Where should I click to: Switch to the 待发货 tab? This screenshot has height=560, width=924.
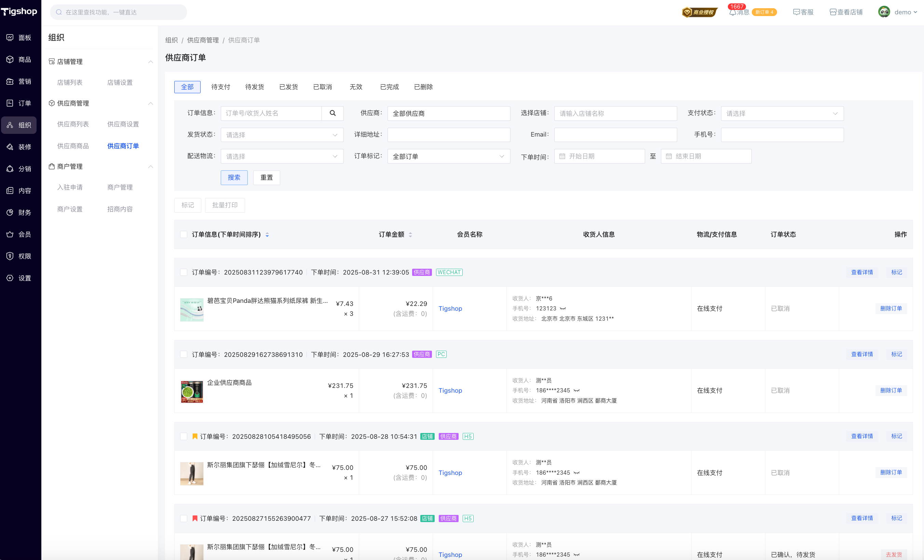coord(254,87)
